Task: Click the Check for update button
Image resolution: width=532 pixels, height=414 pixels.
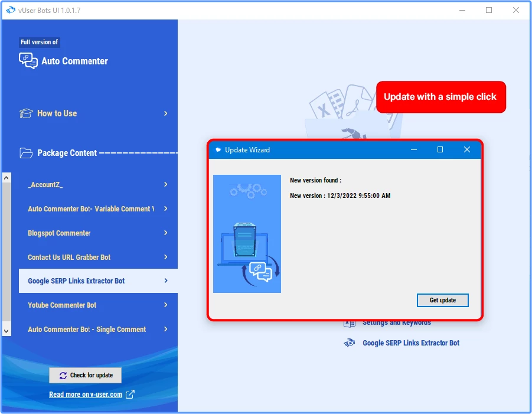Action: [85, 375]
